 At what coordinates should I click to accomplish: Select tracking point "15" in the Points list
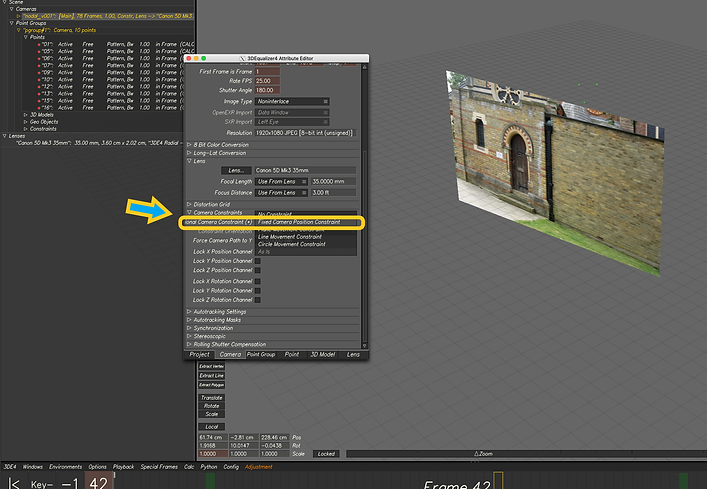(110, 101)
